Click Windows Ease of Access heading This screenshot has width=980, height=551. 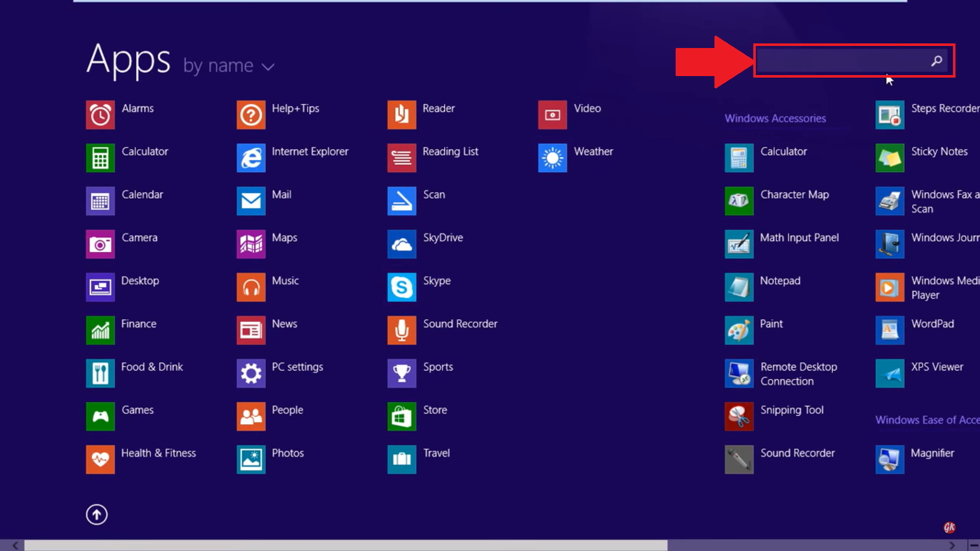[927, 420]
